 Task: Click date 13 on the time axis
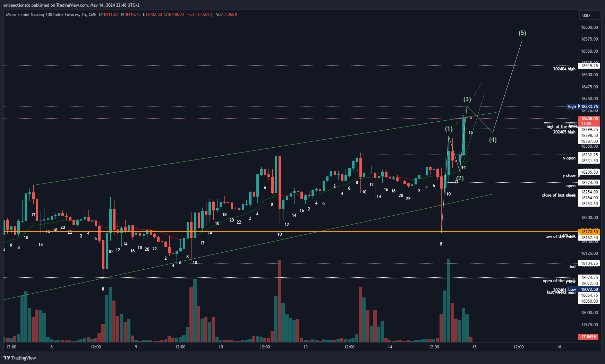[x=305, y=347]
